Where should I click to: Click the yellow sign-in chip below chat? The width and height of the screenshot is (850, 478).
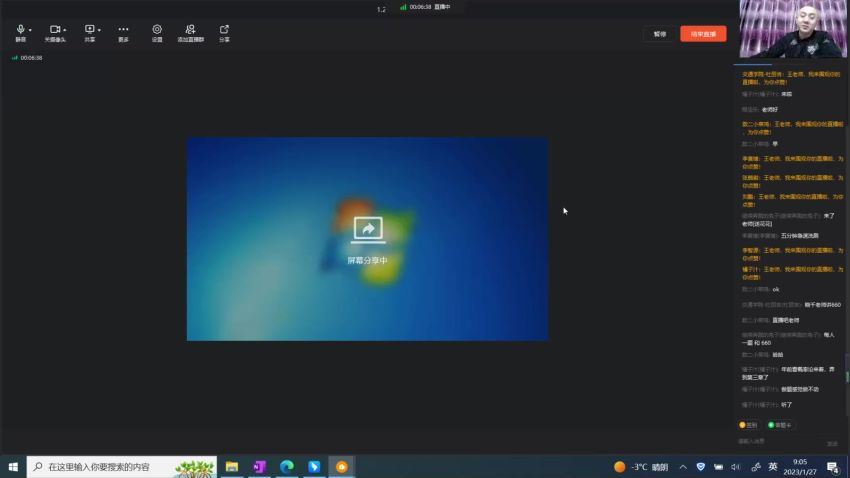748,425
